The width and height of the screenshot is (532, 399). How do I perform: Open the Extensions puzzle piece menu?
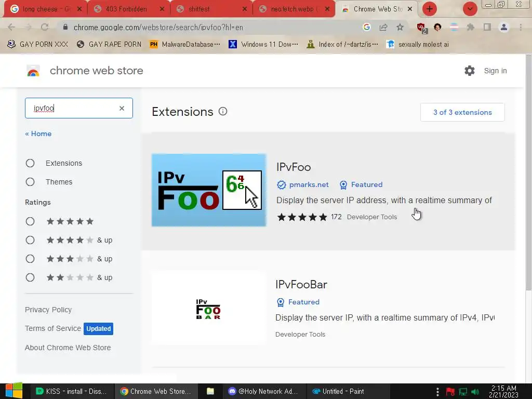[x=470, y=27]
